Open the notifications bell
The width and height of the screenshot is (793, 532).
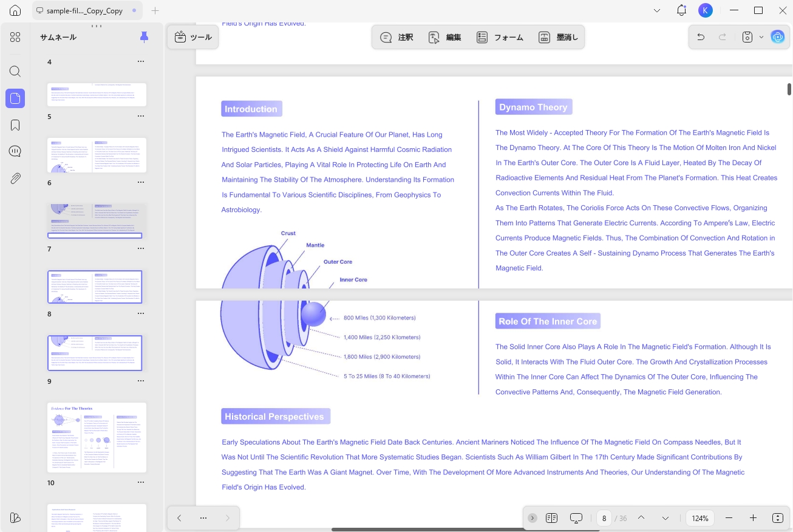point(681,10)
